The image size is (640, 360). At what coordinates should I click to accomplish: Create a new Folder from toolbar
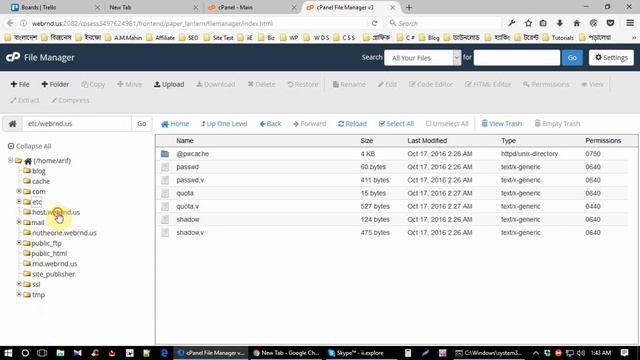click(x=55, y=84)
